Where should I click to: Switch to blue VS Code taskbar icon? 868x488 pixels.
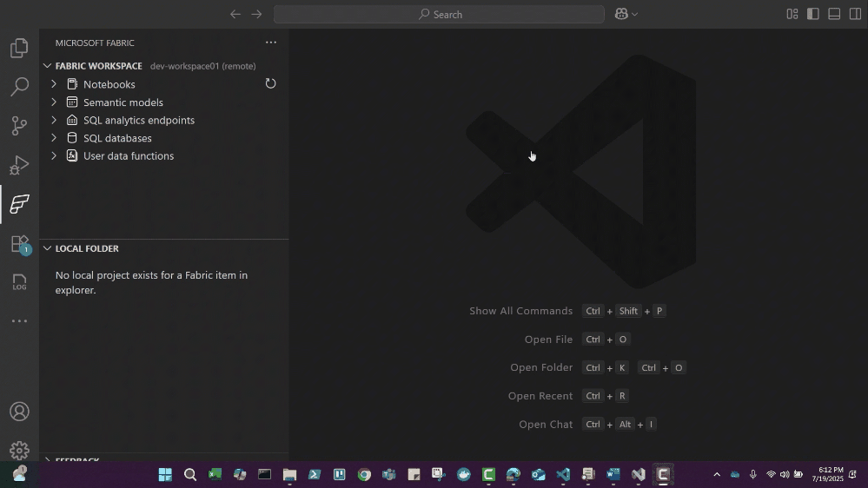pyautogui.click(x=564, y=475)
